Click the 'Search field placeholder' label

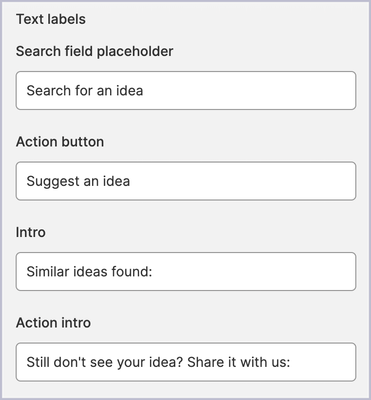tap(94, 51)
